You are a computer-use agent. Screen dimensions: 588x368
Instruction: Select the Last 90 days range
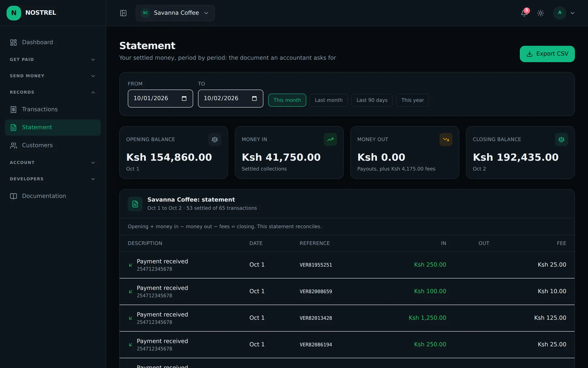pyautogui.click(x=372, y=100)
